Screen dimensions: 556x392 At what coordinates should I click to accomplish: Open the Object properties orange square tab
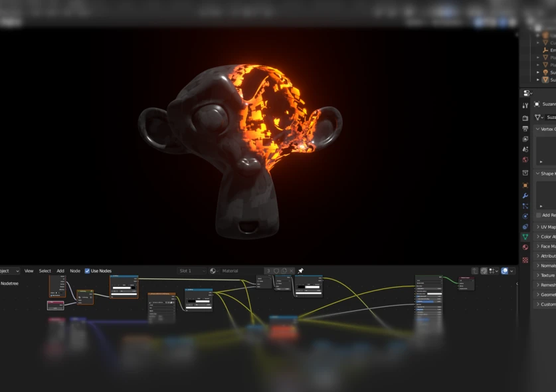click(x=525, y=185)
